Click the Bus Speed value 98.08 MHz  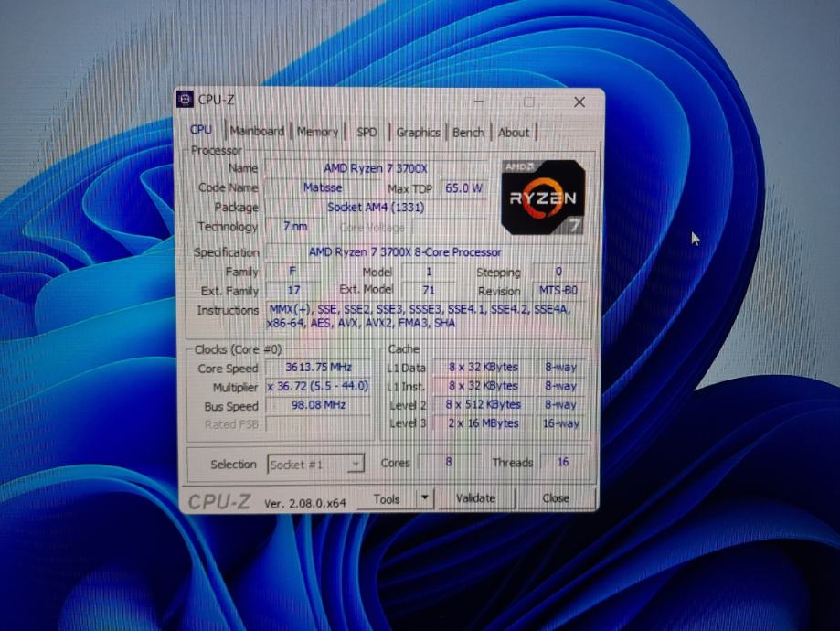tap(318, 405)
